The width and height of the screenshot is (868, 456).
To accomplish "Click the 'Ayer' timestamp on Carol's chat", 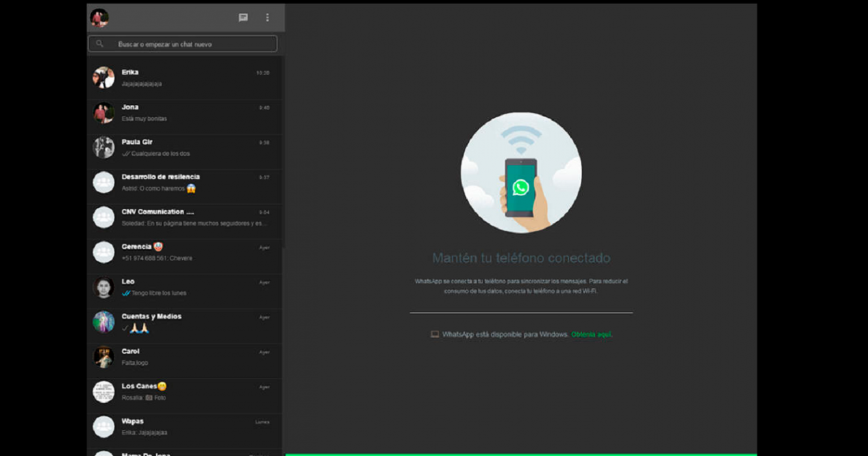I will 264,352.
